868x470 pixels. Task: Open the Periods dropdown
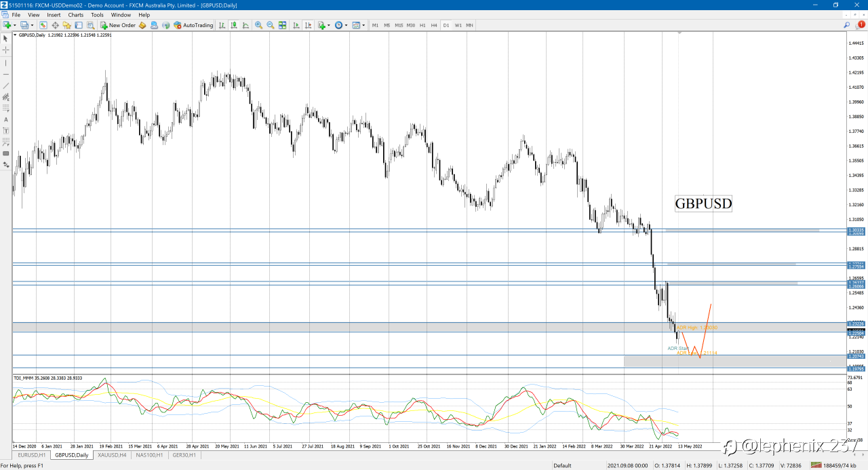coord(340,25)
